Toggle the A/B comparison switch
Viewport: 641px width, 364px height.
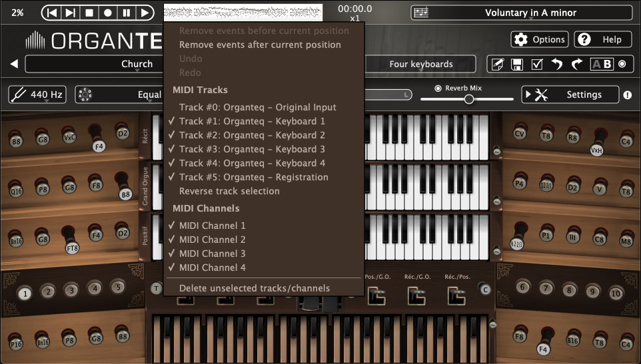click(602, 64)
